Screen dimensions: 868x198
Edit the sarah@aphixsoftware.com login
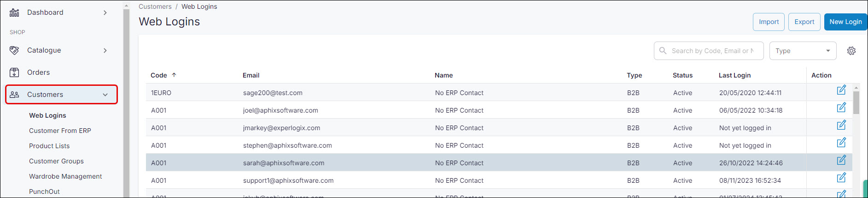(841, 160)
